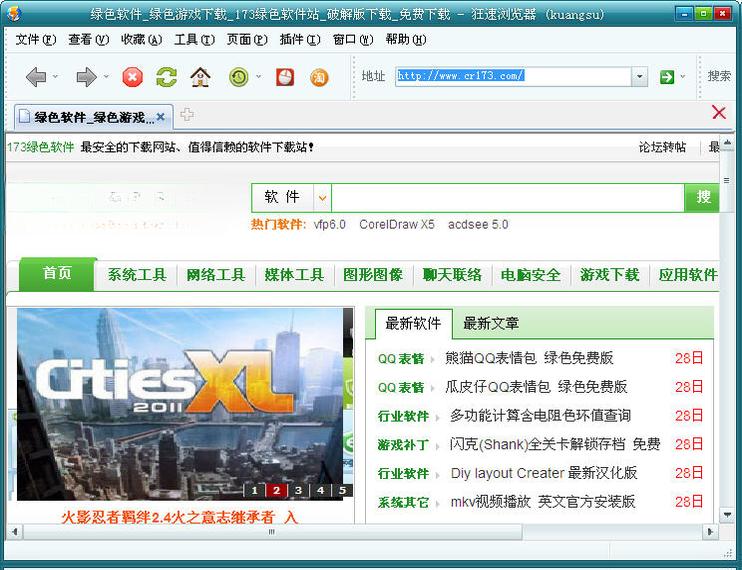Switch to the 最新文章 tab
This screenshot has width=742, height=570.
coord(491,324)
